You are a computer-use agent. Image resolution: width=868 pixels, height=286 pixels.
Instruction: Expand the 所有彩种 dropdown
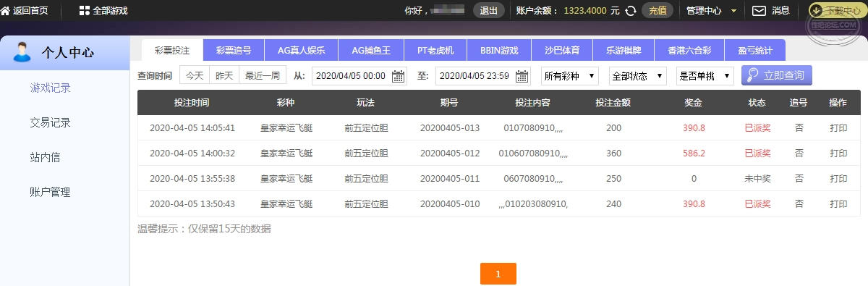pyautogui.click(x=570, y=76)
